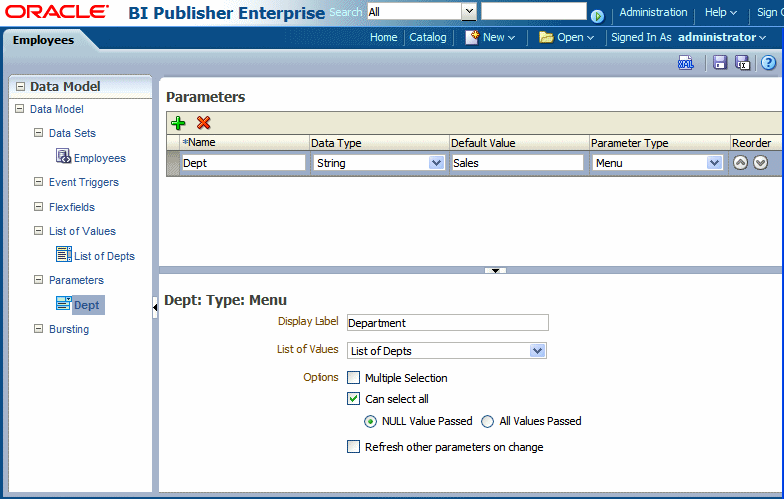Open the blue question mark help icon
Image resolution: width=784 pixels, height=499 pixels.
click(768, 62)
